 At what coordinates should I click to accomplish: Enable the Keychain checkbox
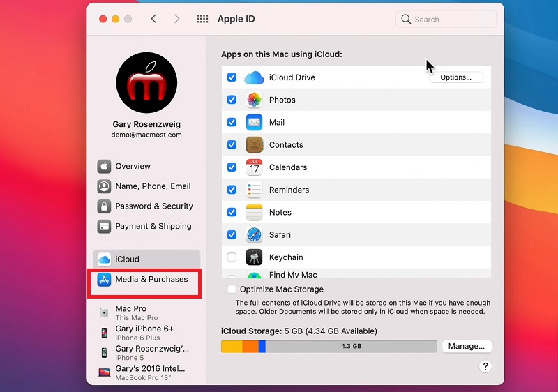pos(232,257)
